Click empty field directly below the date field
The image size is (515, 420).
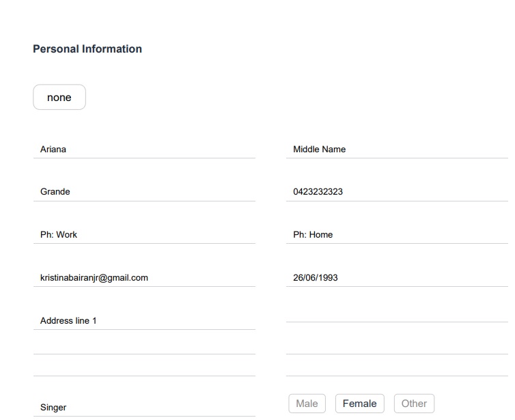coord(396,312)
